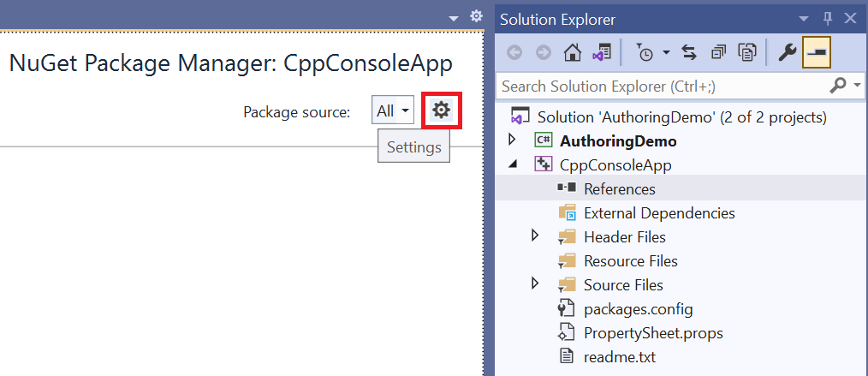The width and height of the screenshot is (868, 376).
Task: Click the Solution Explorer Back arrow
Action: pyautogui.click(x=514, y=52)
